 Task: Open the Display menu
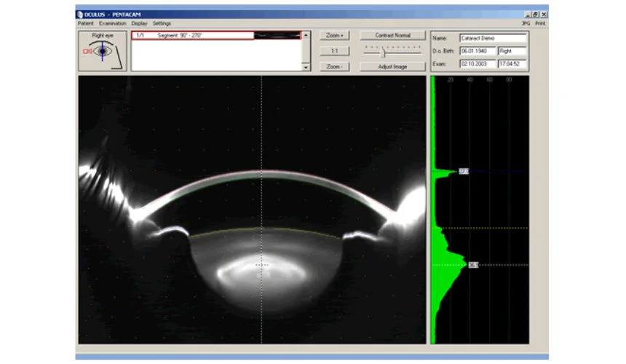(x=139, y=23)
